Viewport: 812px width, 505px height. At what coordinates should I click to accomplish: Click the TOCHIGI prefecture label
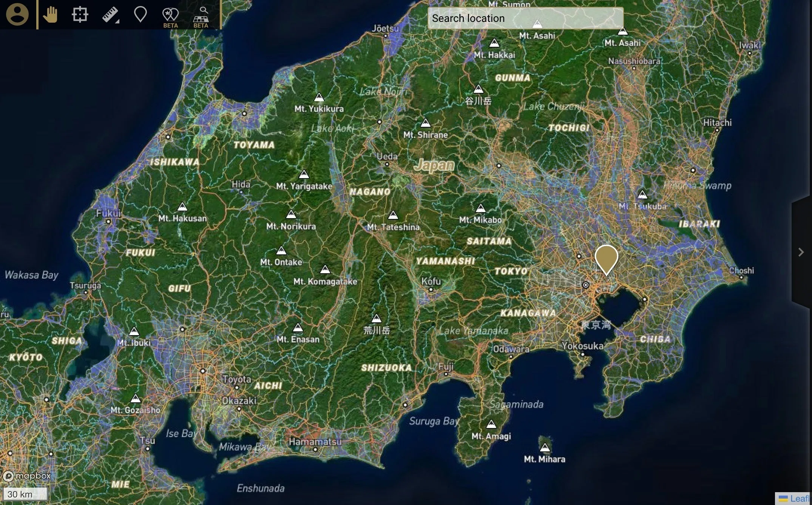pos(569,128)
